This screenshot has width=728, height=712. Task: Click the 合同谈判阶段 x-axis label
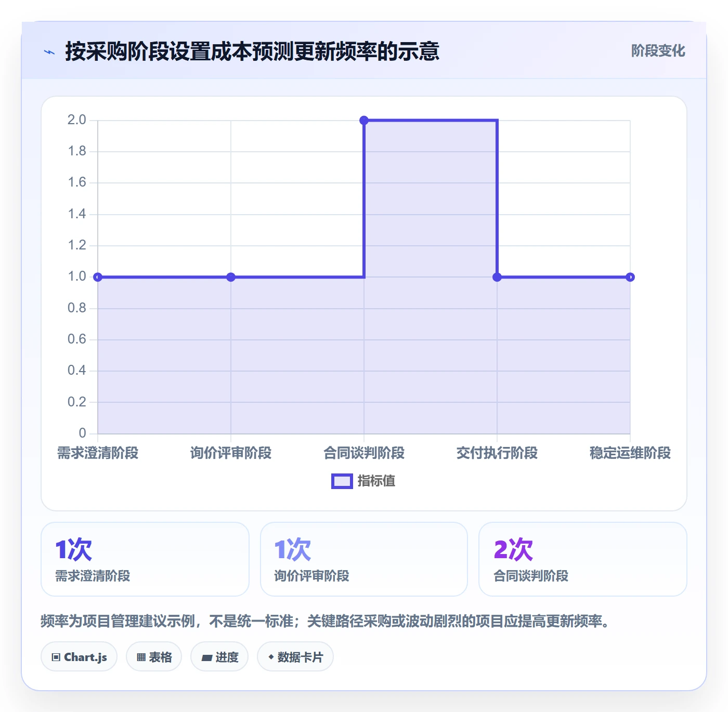point(364,453)
